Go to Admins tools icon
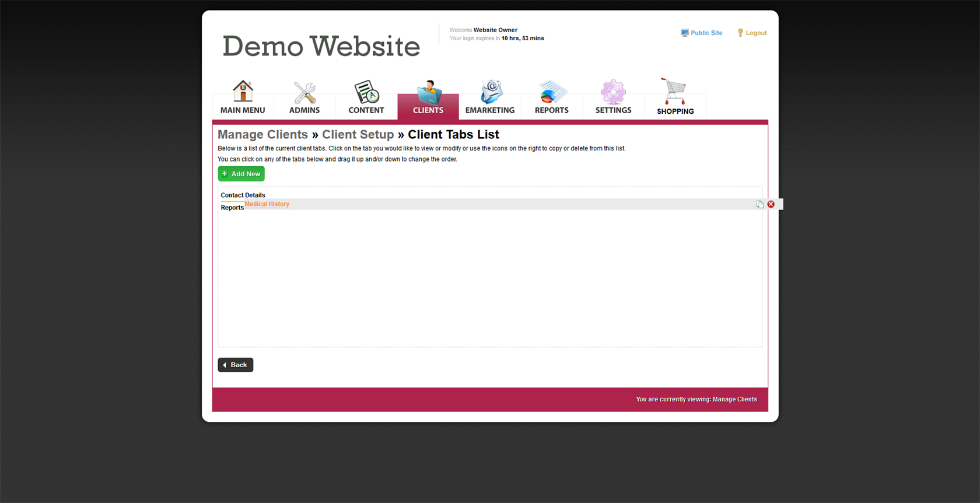The image size is (980, 503). (304, 92)
